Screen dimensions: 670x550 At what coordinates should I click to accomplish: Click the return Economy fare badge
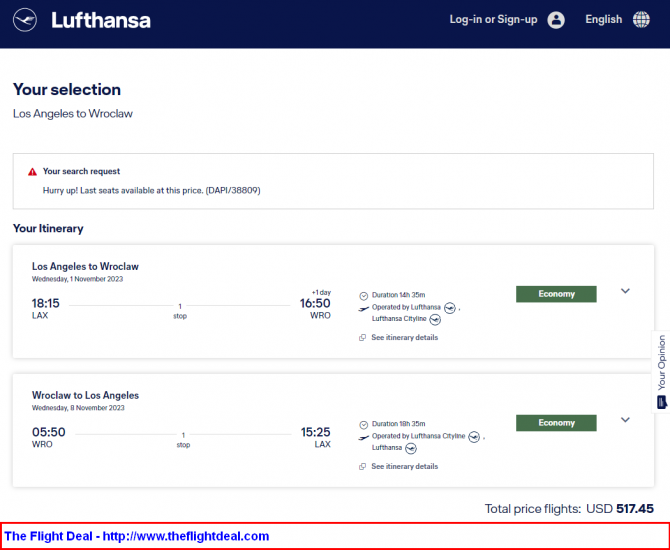556,423
